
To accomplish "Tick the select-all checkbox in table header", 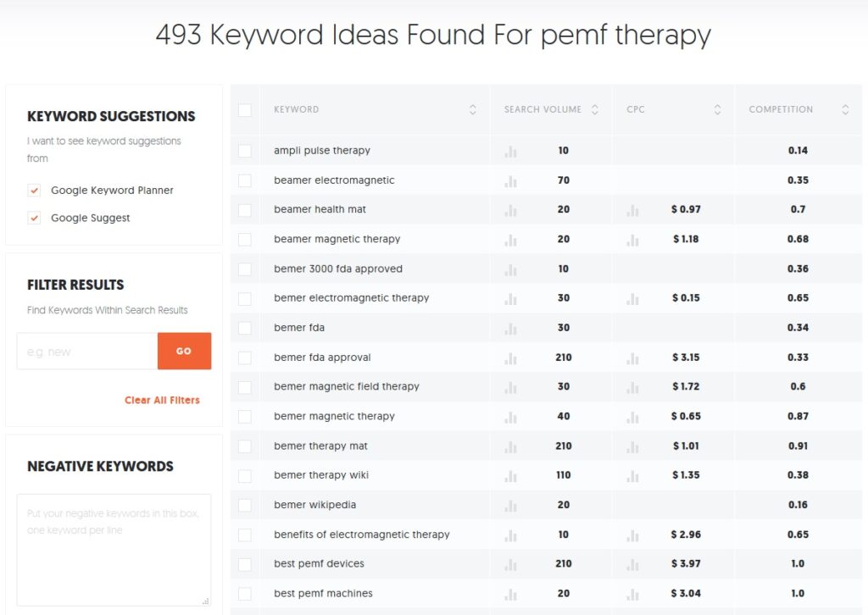I will 245,109.
